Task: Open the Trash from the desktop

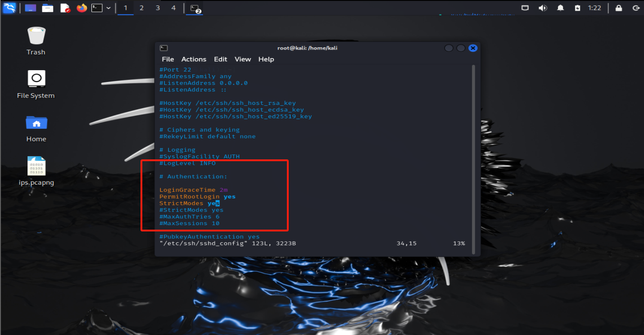Action: click(36, 41)
